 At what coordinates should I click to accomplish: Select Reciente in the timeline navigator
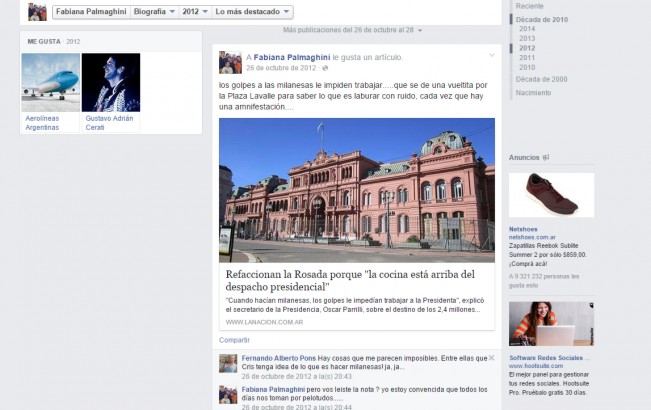click(530, 6)
